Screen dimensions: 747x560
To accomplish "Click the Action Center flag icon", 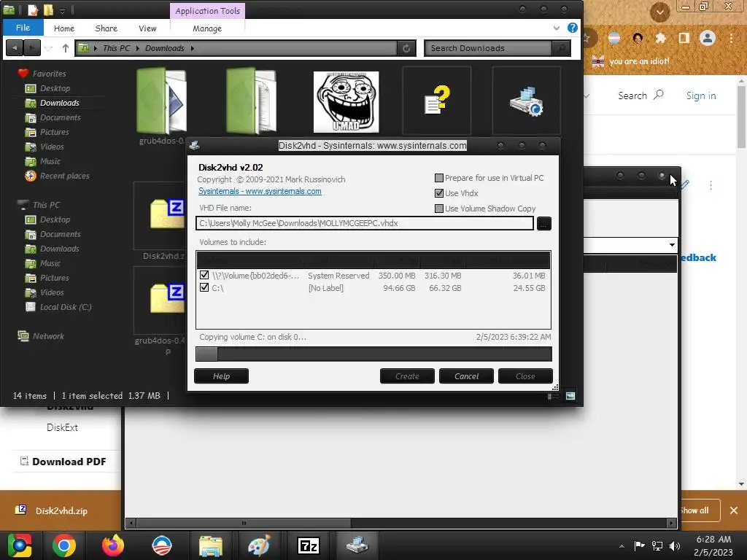I will [x=639, y=545].
